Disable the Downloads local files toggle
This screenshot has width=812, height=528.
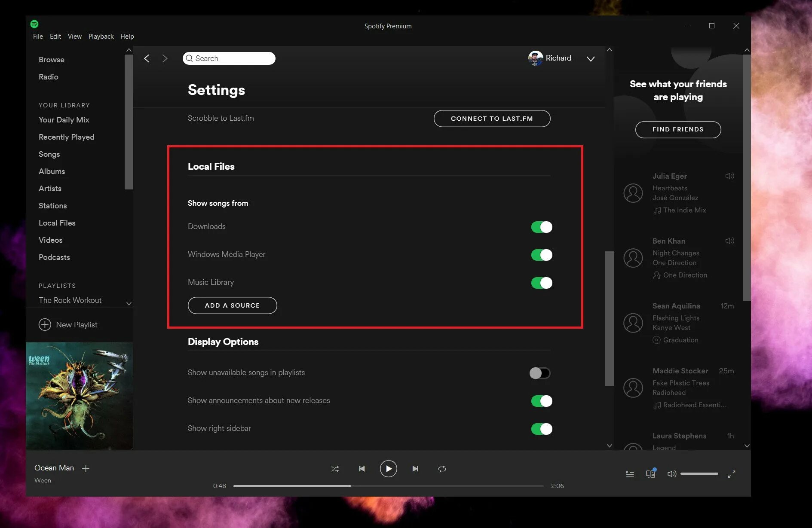[x=542, y=227]
